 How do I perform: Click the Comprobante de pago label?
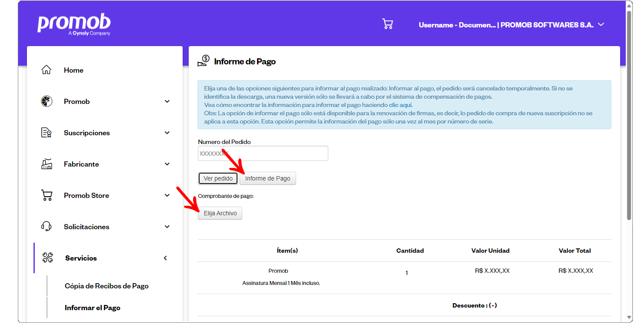coord(226,196)
